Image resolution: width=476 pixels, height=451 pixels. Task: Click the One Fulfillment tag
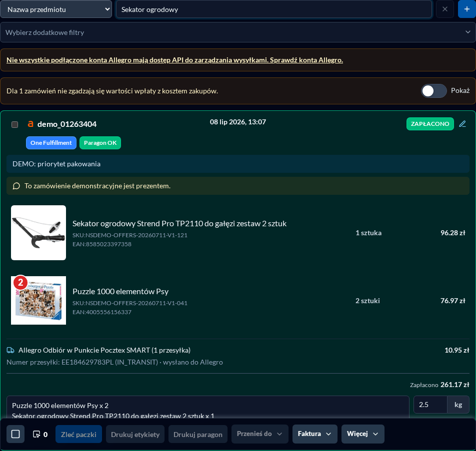click(51, 142)
